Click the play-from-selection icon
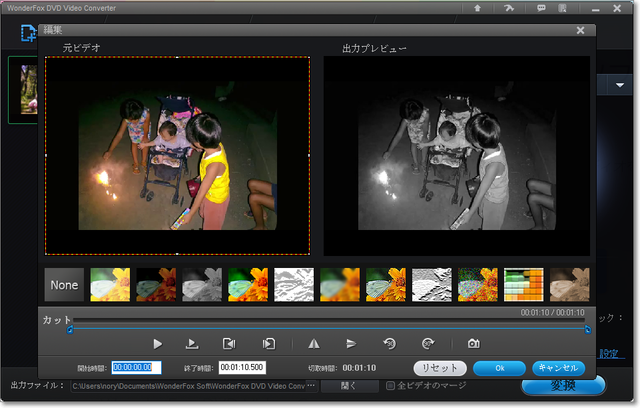 (192, 343)
